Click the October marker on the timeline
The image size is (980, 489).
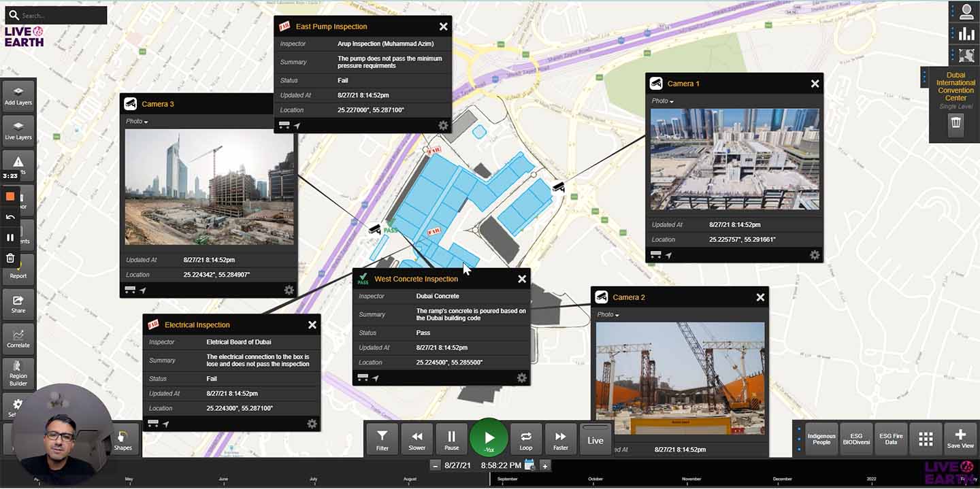pos(595,479)
